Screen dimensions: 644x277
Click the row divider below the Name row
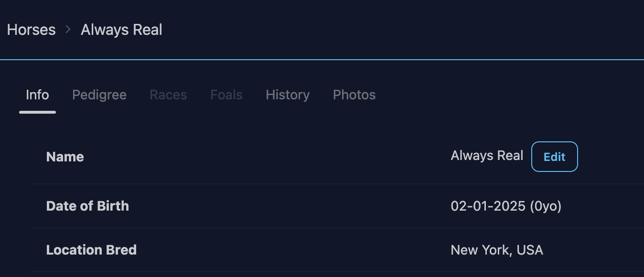334,184
